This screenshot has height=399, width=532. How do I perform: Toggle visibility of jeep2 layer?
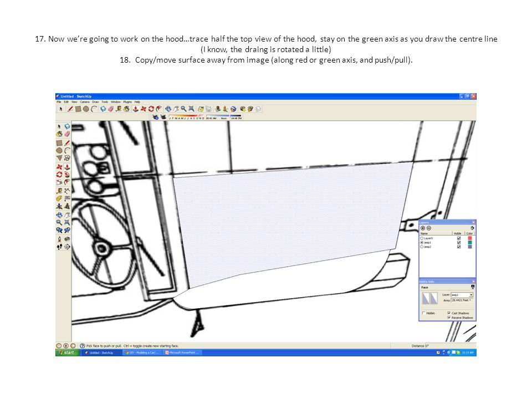click(459, 247)
